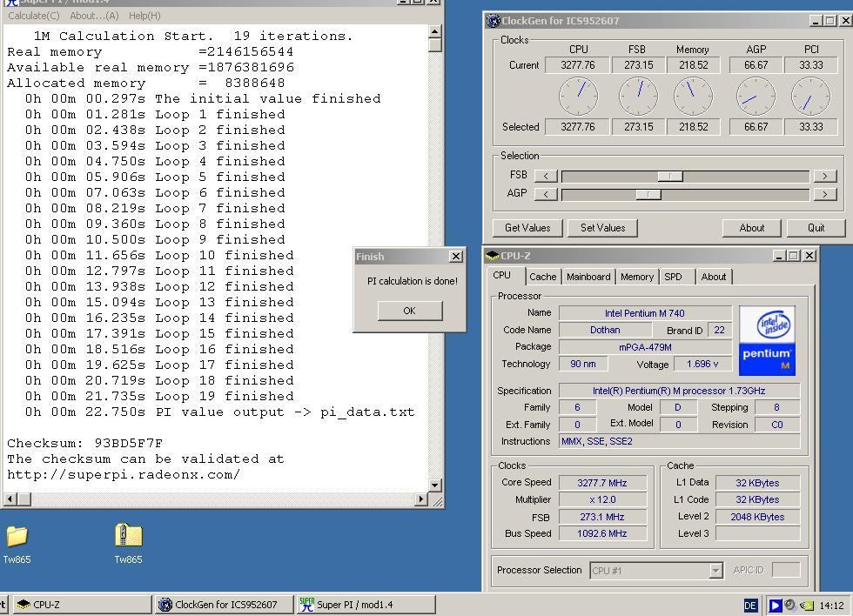The image size is (853, 616).
Task: Click Super PI horizontal scrollbar left arrow
Action: pyautogui.click(x=10, y=499)
